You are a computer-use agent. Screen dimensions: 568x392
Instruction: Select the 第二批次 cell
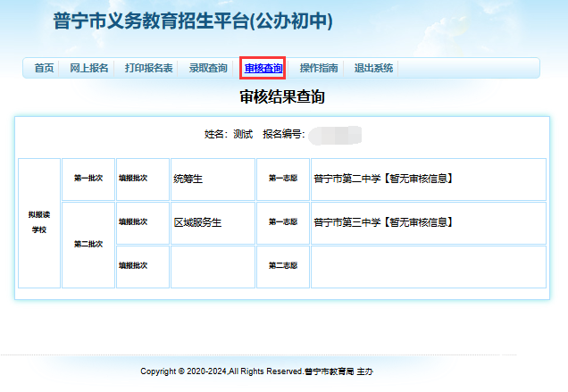pyautogui.click(x=88, y=246)
